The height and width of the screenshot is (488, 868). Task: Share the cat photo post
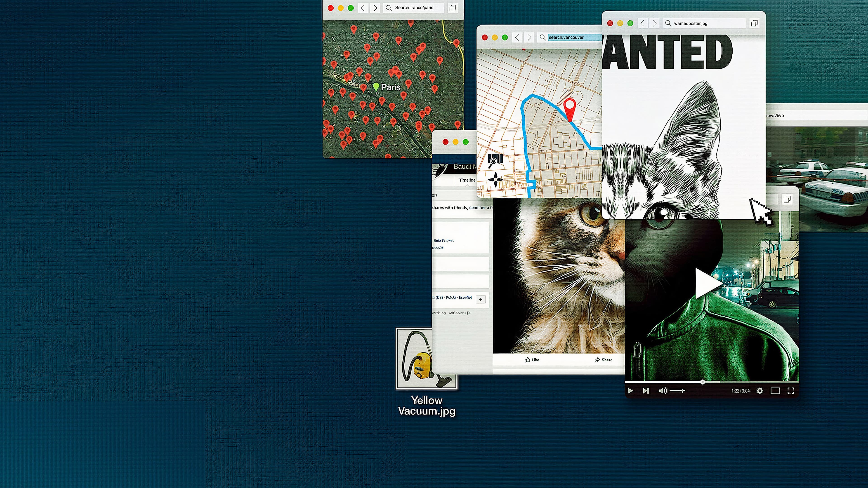[604, 360]
